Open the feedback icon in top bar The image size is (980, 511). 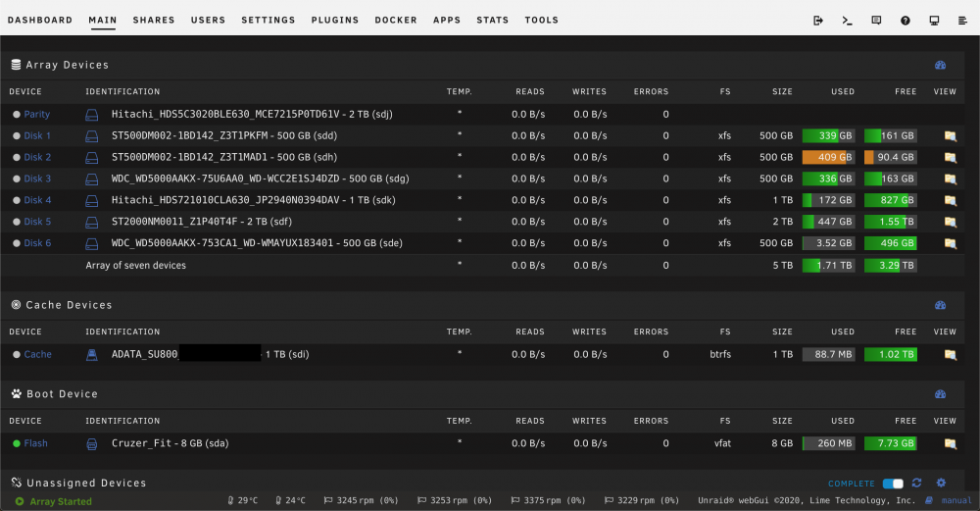pyautogui.click(x=876, y=21)
